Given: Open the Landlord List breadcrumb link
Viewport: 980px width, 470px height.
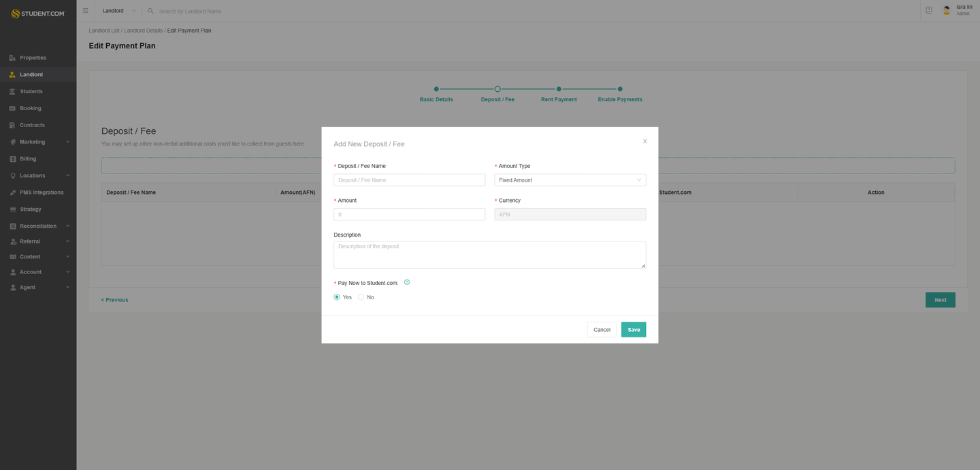Looking at the screenshot, I should click(103, 30).
